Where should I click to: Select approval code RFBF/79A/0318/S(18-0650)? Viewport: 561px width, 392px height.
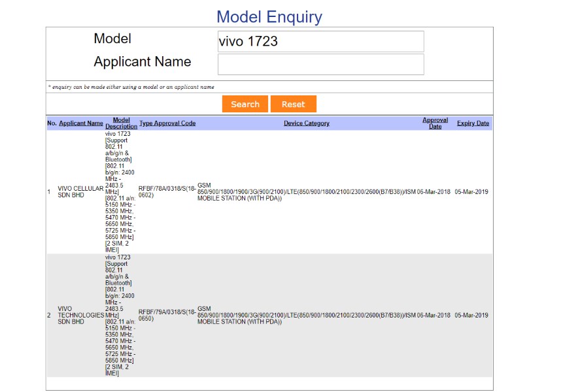pos(167,315)
